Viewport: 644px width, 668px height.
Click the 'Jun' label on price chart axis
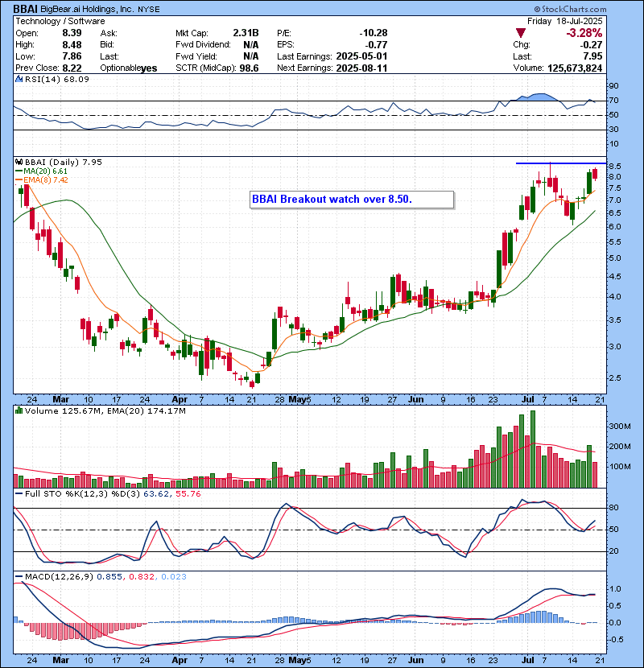point(415,399)
